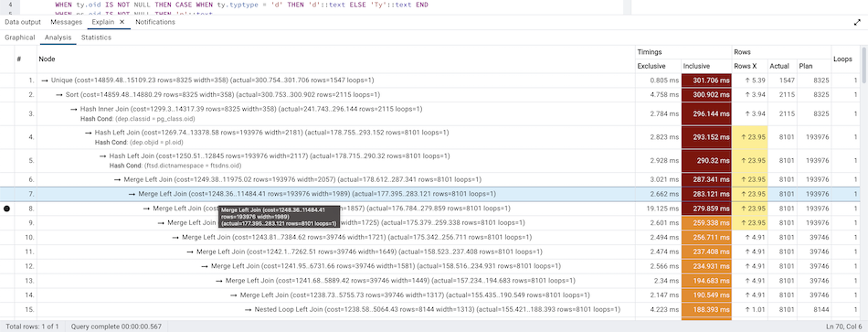
Task: Select Merge Left Join in row 14
Action: (x=335, y=295)
